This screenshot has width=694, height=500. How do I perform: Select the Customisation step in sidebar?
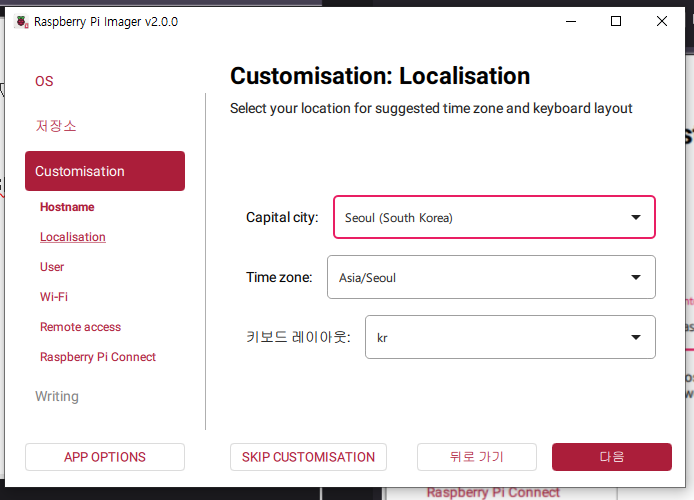pos(105,171)
